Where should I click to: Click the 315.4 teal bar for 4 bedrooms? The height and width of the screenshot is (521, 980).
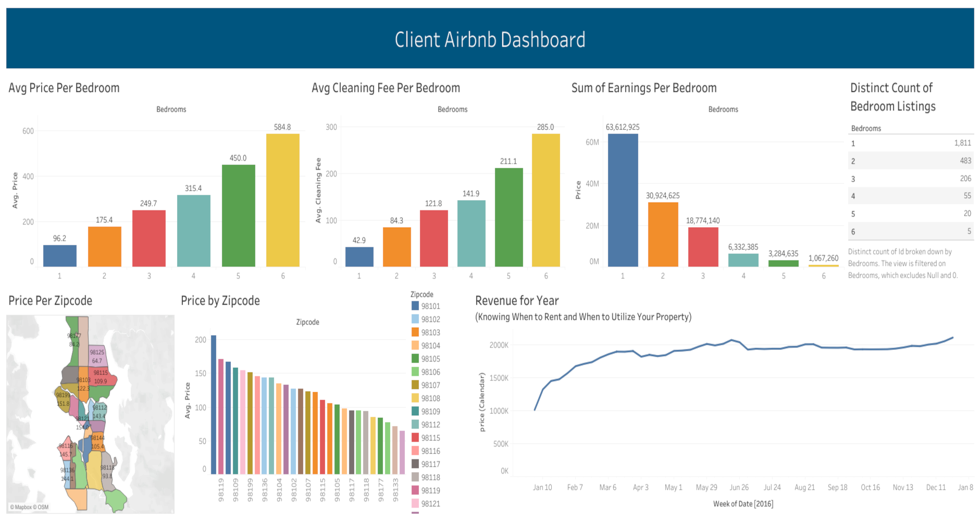click(x=194, y=231)
